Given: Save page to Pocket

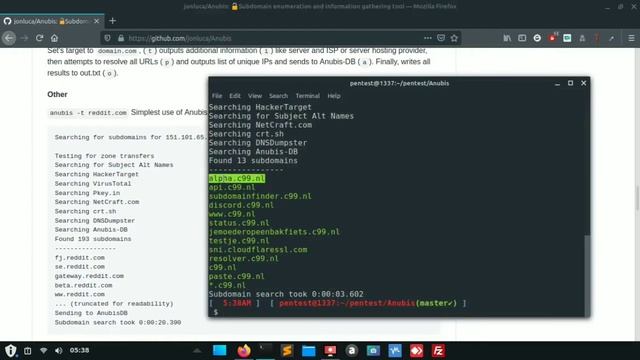Looking at the screenshot, I should tap(441, 38).
